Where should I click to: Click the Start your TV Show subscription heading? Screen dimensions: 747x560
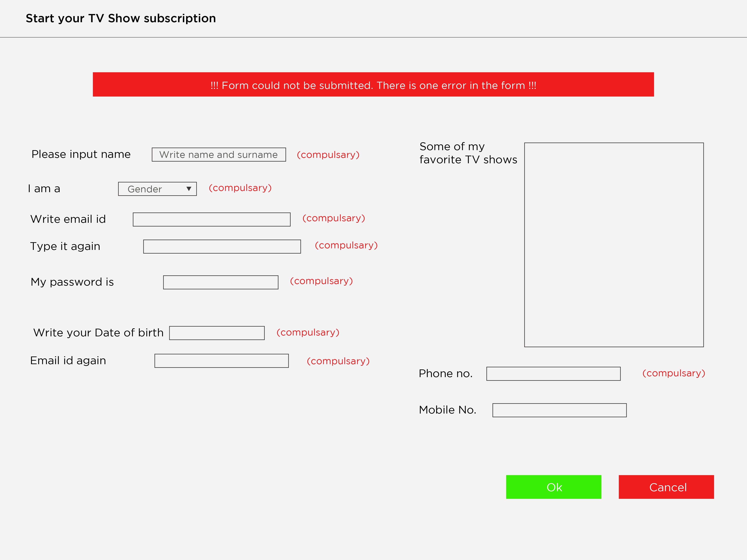(x=121, y=18)
